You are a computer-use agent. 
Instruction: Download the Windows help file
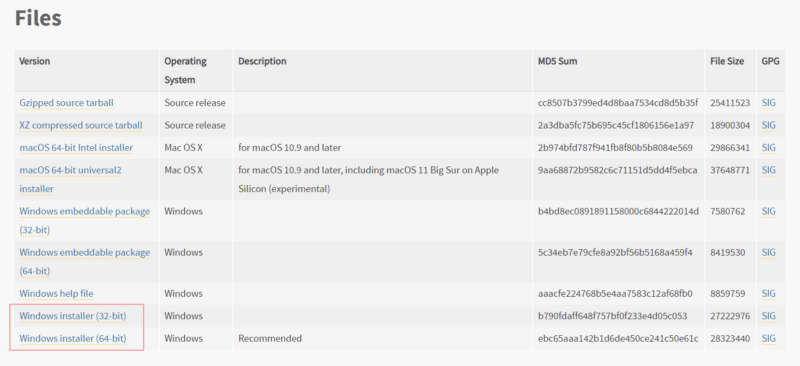(56, 294)
